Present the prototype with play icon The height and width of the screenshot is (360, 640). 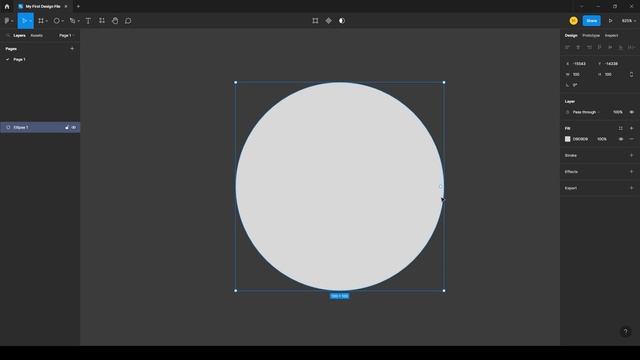pyautogui.click(x=611, y=21)
